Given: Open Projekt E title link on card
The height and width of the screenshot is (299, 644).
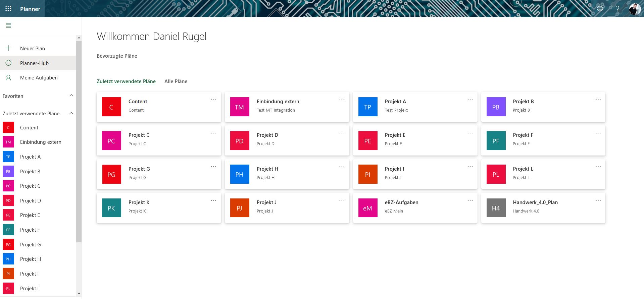Looking at the screenshot, I should point(395,135).
